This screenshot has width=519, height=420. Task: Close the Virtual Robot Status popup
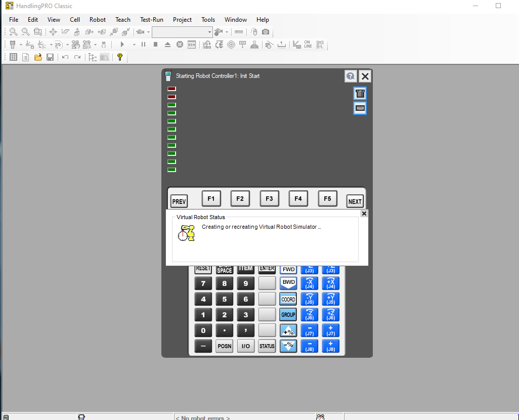tap(364, 214)
